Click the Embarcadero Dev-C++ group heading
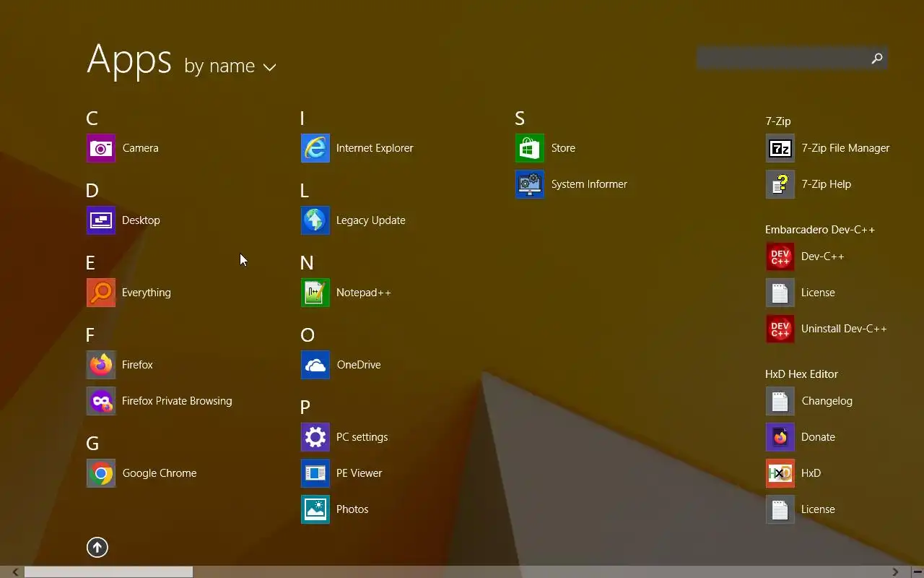The height and width of the screenshot is (578, 924). click(820, 230)
